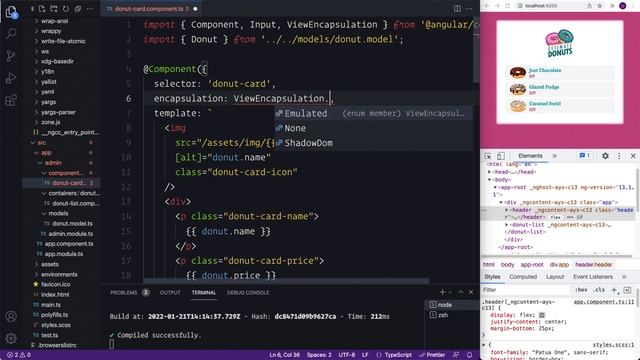
Task: Toggle the computed styles sidebar icon
Action: 627,290
